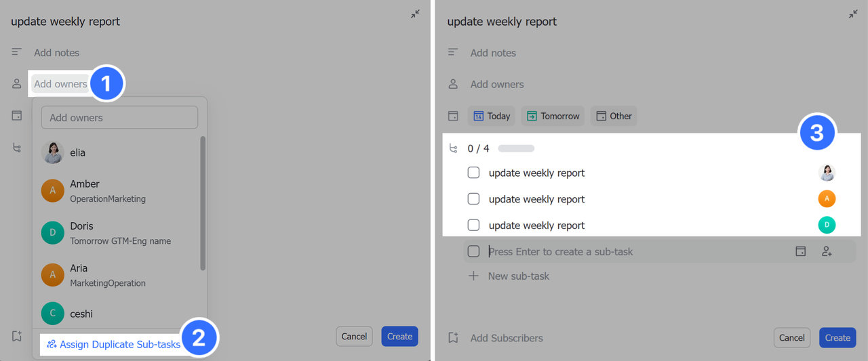Check the first update weekly report sub-task
Image resolution: width=868 pixels, height=361 pixels.
pyautogui.click(x=473, y=173)
